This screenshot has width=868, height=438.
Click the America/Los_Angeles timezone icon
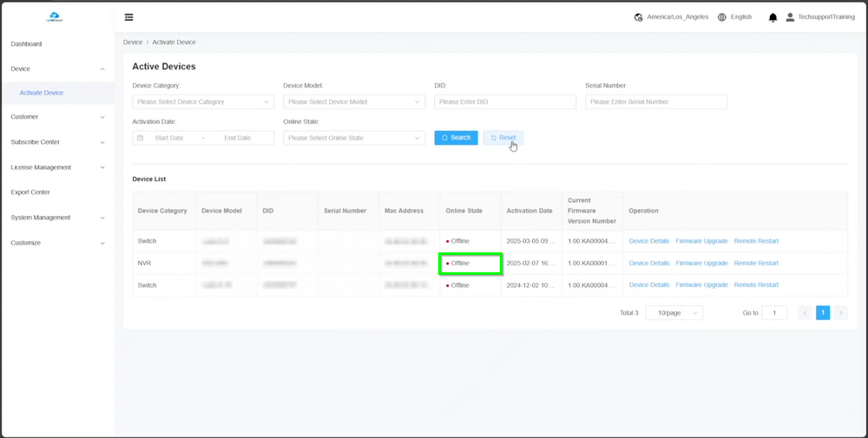pos(639,17)
